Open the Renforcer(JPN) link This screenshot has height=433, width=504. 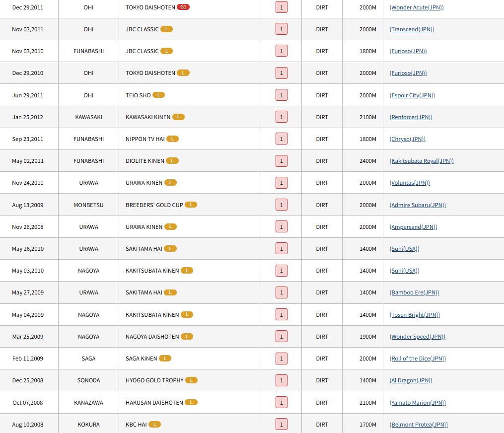(411, 117)
